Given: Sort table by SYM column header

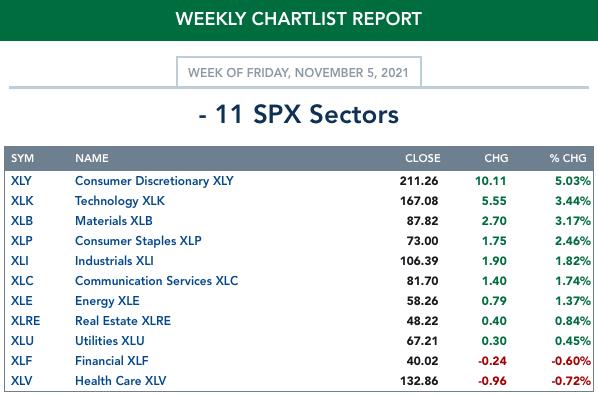Looking at the screenshot, I should pos(22,158).
